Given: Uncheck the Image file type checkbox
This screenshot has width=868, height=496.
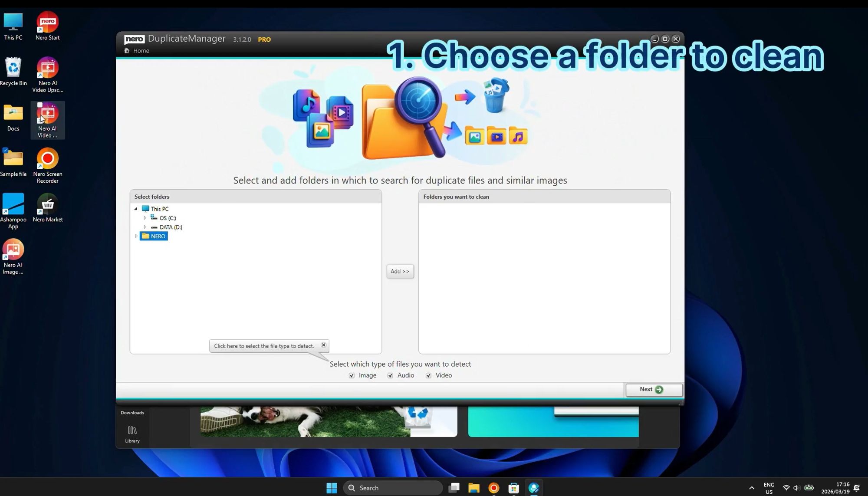Looking at the screenshot, I should (352, 375).
